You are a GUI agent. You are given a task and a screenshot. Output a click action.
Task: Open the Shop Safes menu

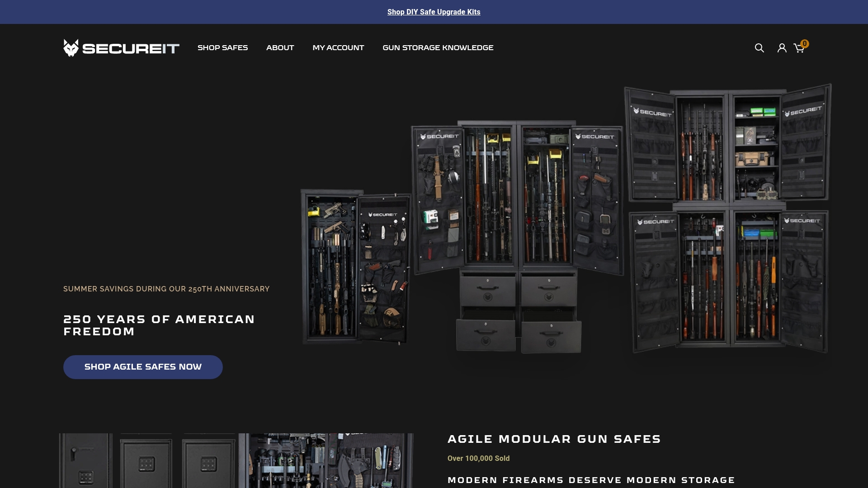(x=222, y=48)
